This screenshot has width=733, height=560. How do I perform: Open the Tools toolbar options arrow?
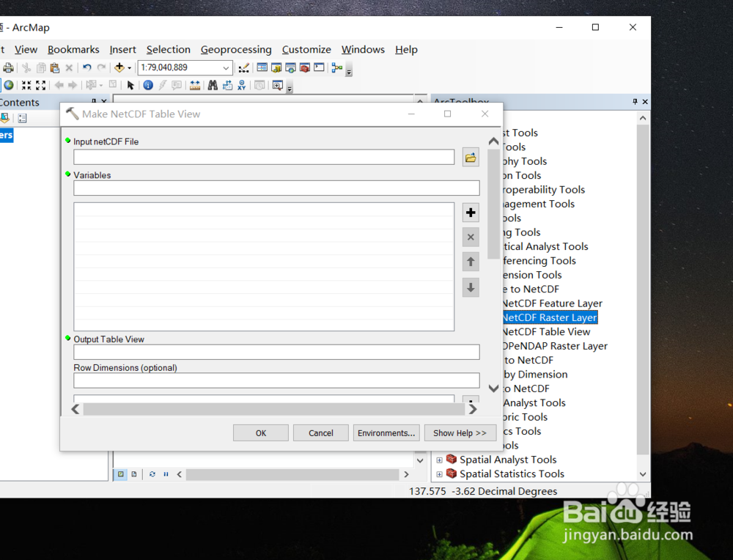coord(290,88)
